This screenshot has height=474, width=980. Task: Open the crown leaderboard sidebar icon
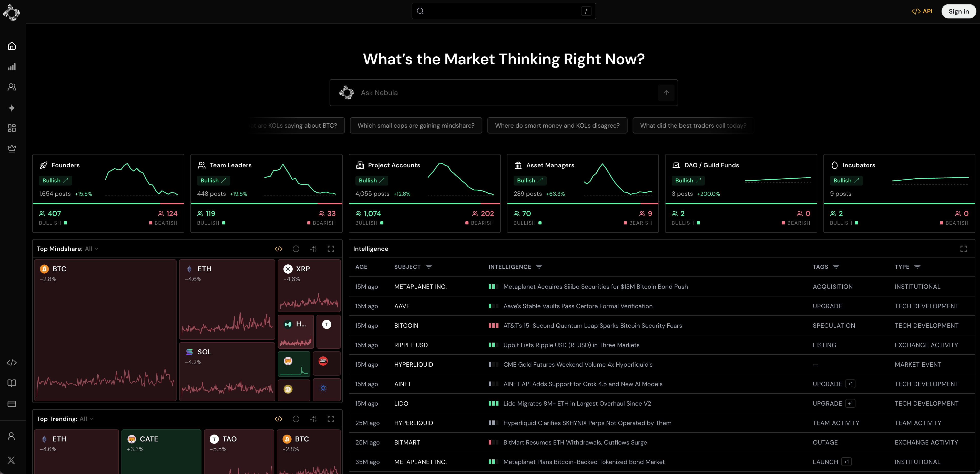pyautogui.click(x=12, y=148)
